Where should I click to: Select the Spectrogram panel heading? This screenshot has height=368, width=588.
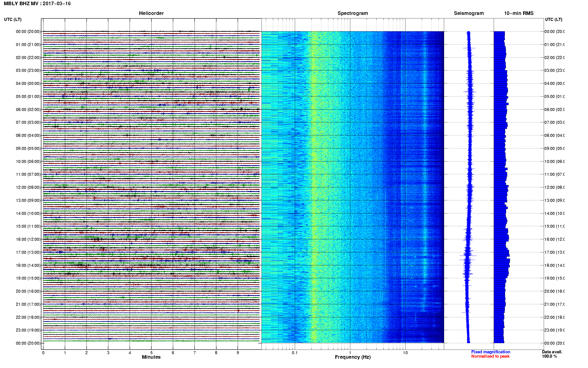click(353, 13)
